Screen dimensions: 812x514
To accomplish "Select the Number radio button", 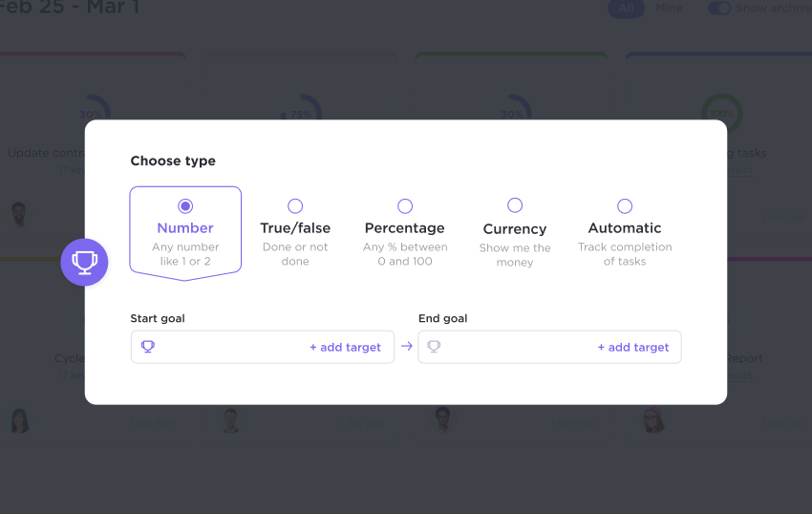I will coord(185,205).
